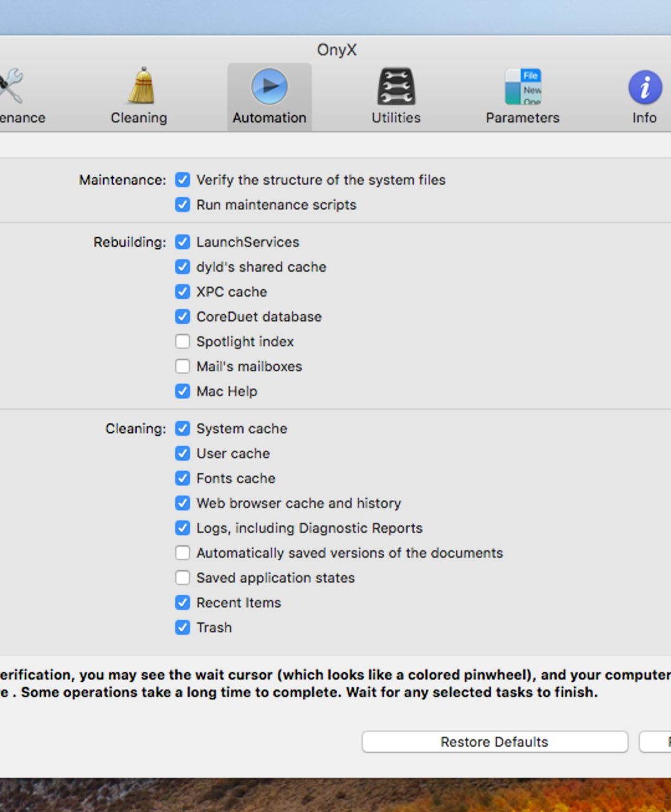
Task: Open the Cleaning broom icon
Action: pos(140,85)
